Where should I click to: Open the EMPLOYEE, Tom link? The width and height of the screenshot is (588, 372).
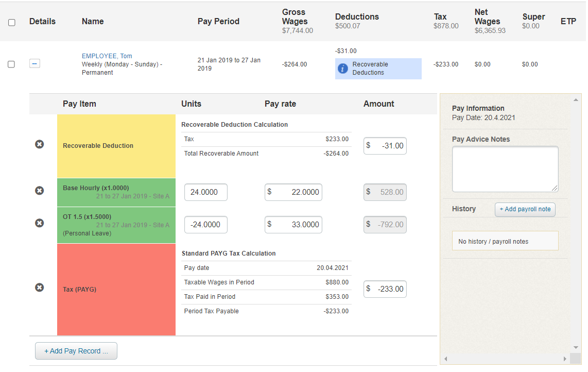[107, 56]
